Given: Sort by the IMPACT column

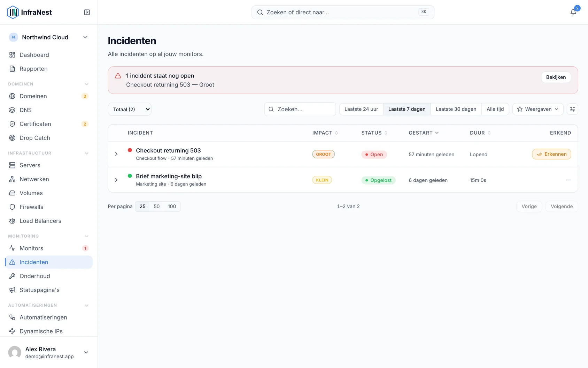Looking at the screenshot, I should coord(325,133).
